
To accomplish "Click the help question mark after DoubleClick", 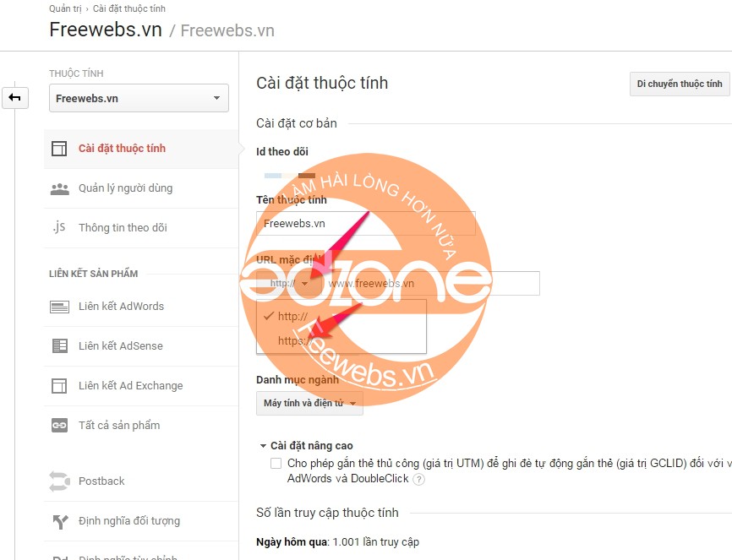I will click(x=419, y=479).
